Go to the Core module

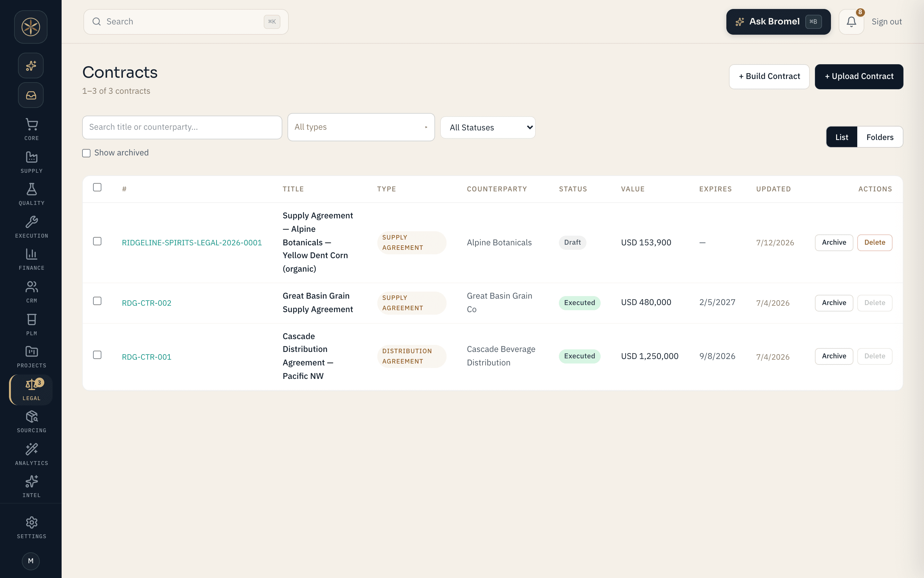pos(31,129)
